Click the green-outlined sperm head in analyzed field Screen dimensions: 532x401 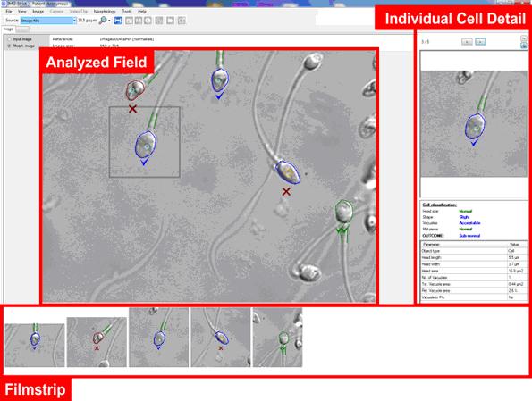(x=343, y=212)
